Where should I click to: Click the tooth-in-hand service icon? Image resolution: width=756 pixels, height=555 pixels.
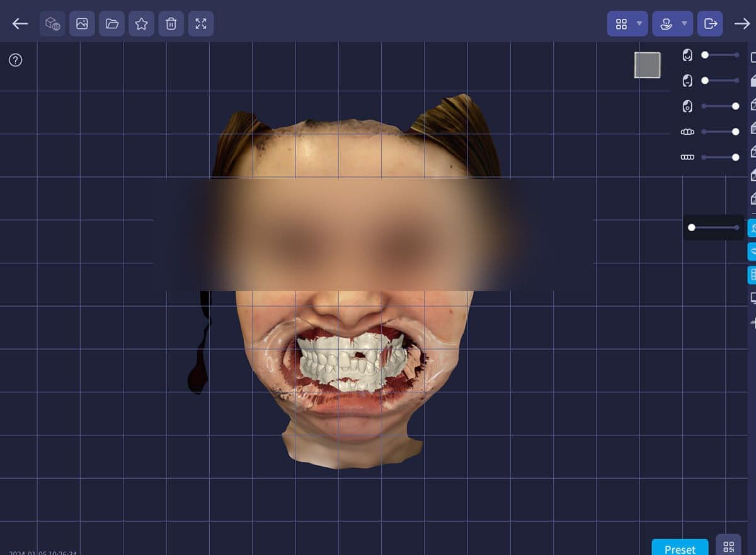click(x=666, y=24)
